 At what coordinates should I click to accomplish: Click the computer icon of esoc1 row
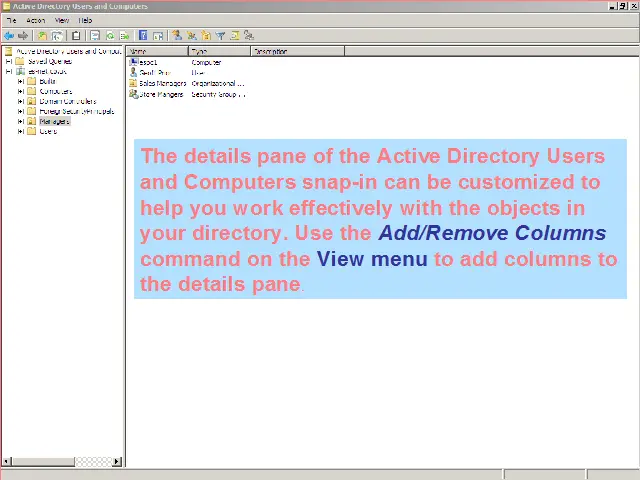[133, 62]
